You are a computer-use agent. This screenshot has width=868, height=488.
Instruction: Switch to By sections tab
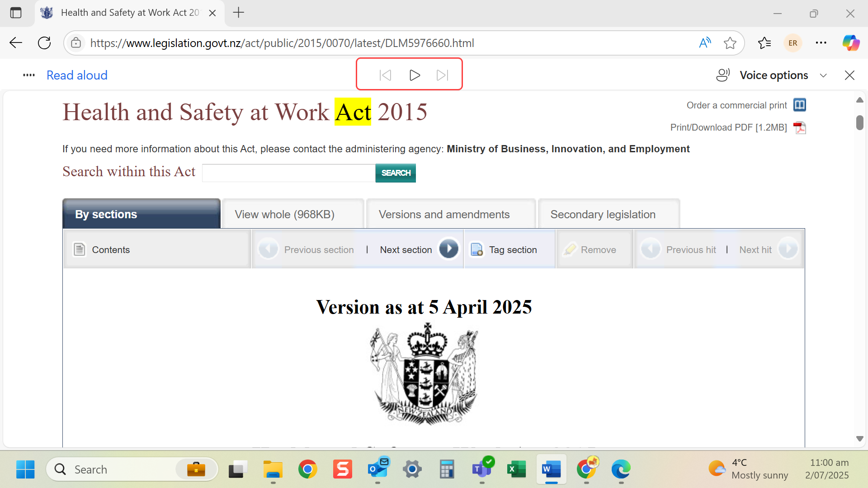pyautogui.click(x=142, y=214)
